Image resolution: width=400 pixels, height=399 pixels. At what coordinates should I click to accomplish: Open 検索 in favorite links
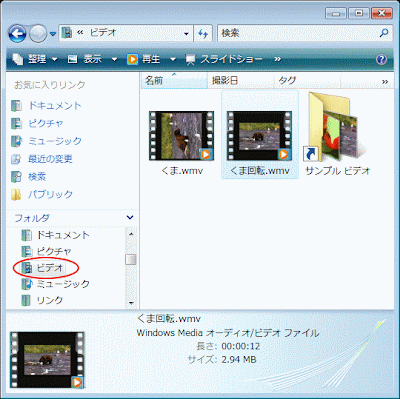(x=28, y=177)
